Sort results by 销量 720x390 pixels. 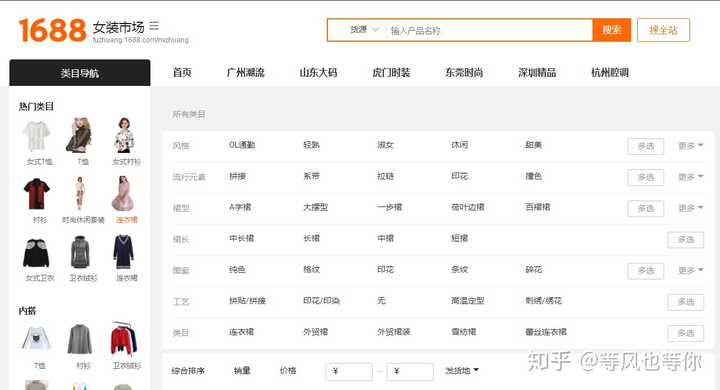tap(242, 371)
